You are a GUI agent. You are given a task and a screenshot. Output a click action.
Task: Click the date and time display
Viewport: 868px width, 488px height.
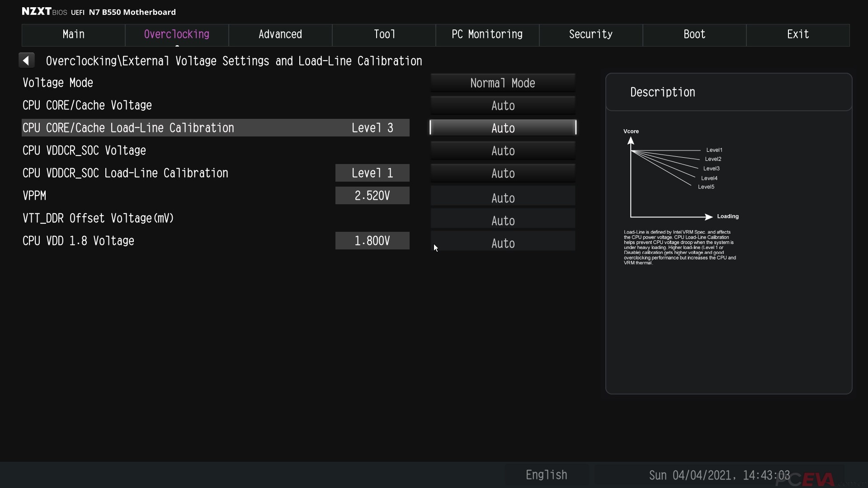click(x=719, y=475)
